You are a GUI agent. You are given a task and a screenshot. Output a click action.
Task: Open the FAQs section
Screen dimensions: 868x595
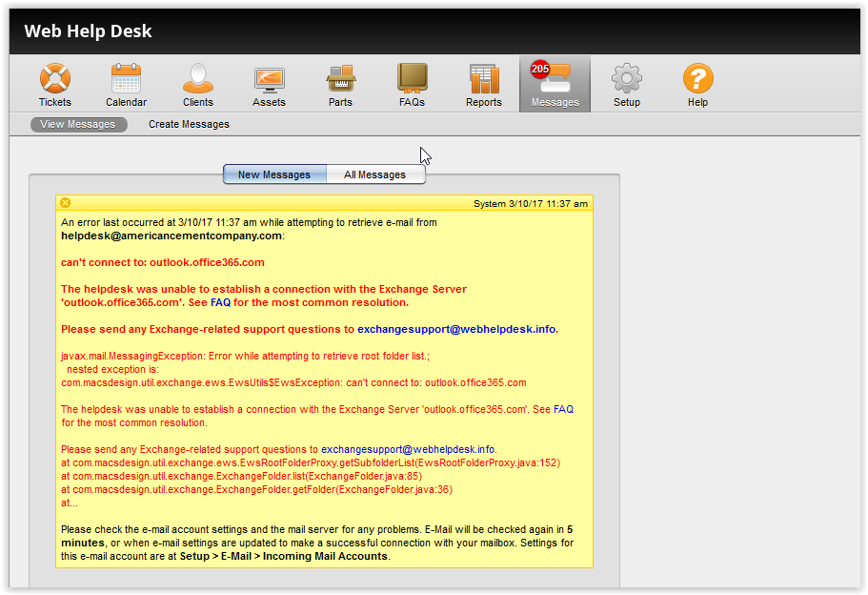click(412, 85)
